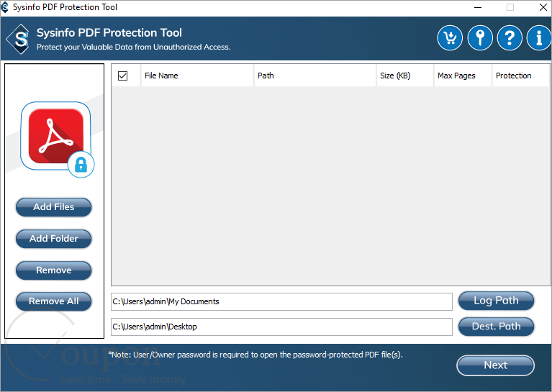Click the File Name column header
552x392 pixels.
196,76
